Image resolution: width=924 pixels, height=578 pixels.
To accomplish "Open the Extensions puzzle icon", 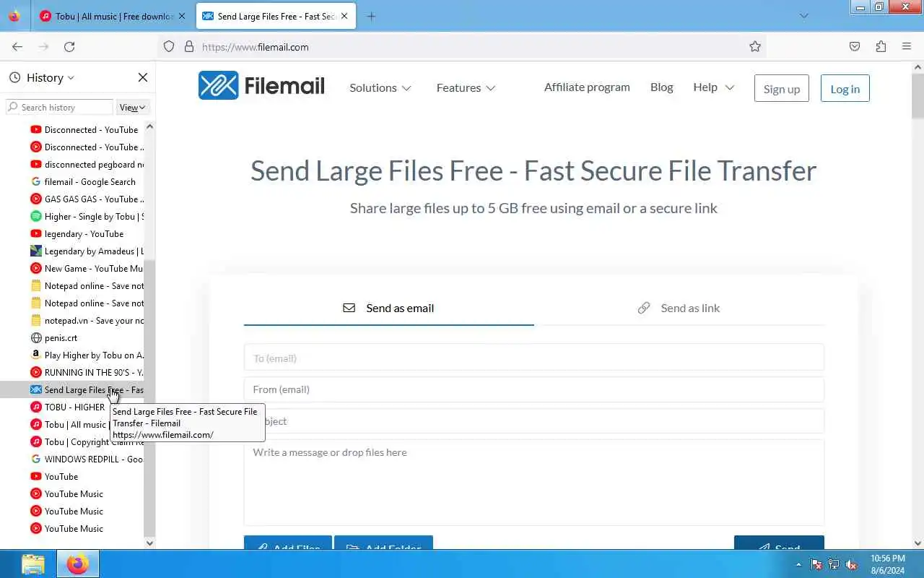I will point(881,46).
